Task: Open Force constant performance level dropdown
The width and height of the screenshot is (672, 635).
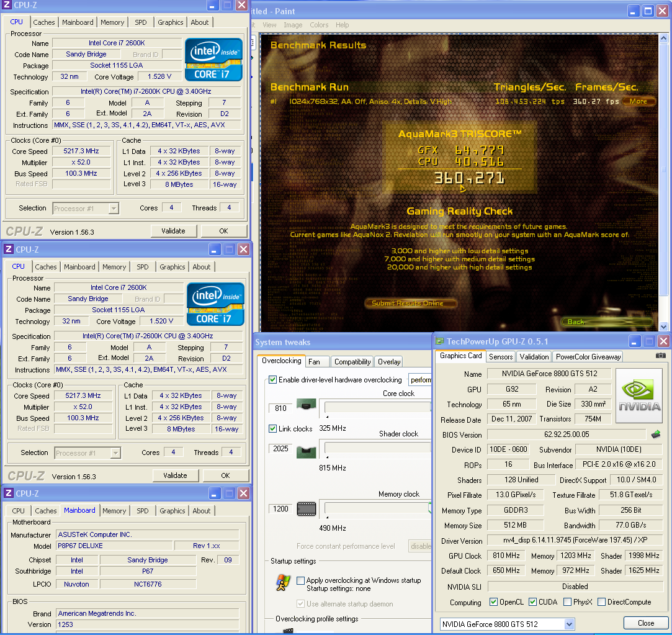Action: click(421, 546)
